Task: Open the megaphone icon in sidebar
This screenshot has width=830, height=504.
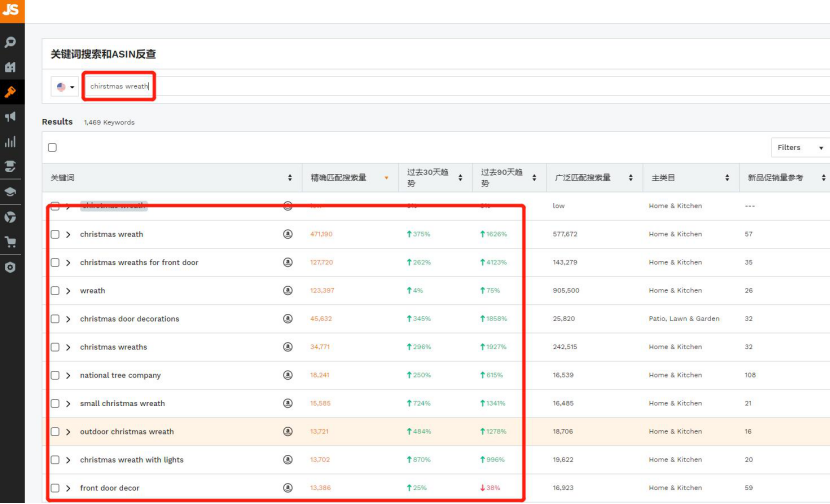Action: [x=11, y=117]
